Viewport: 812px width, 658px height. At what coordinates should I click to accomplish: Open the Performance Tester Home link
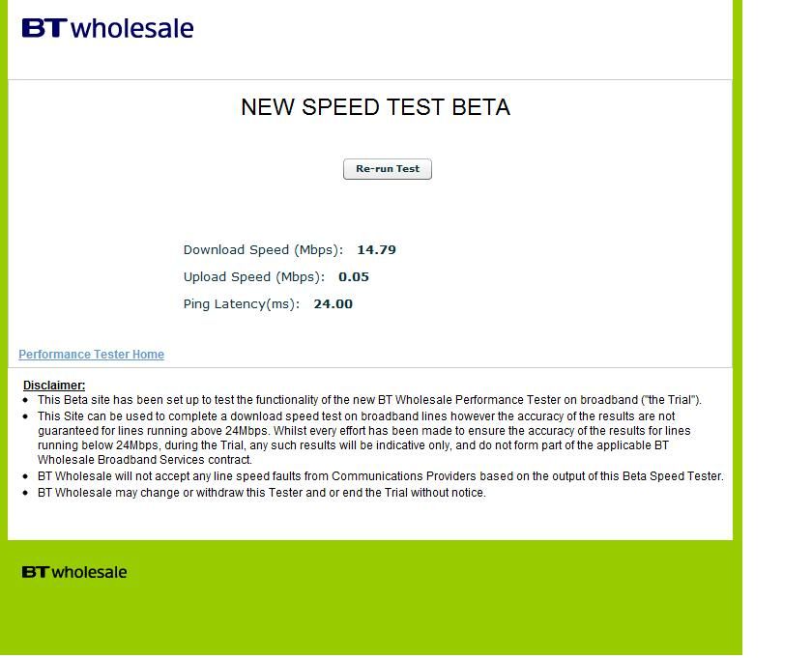coord(91,354)
